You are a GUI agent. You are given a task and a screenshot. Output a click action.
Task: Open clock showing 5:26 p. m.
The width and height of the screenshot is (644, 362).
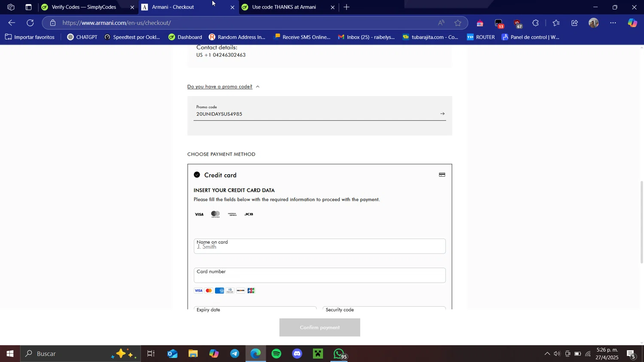pos(607,354)
